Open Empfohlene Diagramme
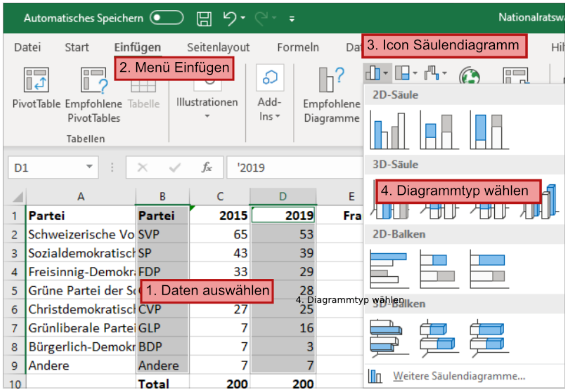Image resolution: width=568 pixels, height=392 pixels. (331, 95)
